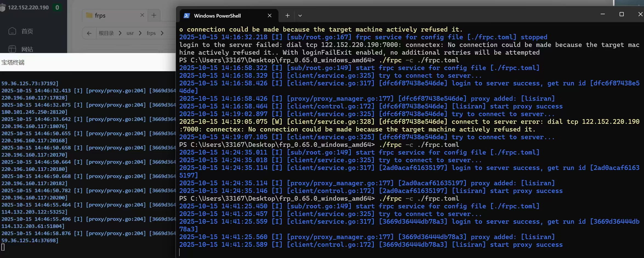Expand the chevron after 根目录 breadcrumb
This screenshot has height=258, width=644.
(x=120, y=33)
